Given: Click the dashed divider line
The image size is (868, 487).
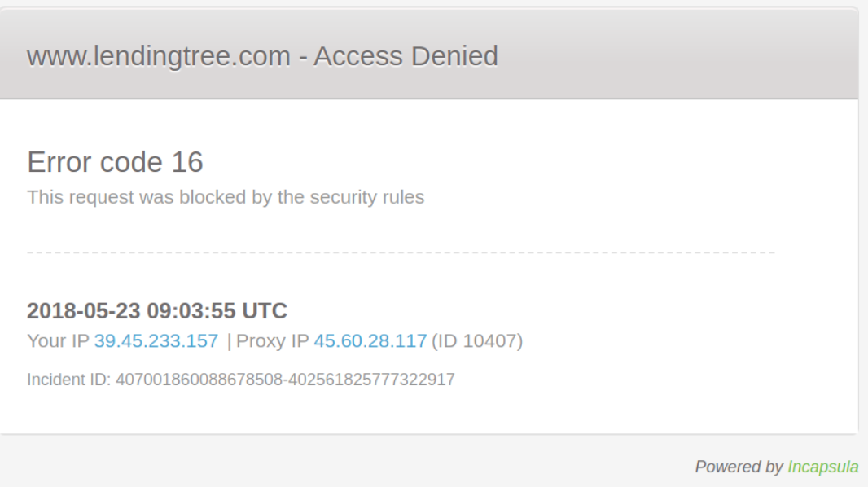Looking at the screenshot, I should coord(401,253).
